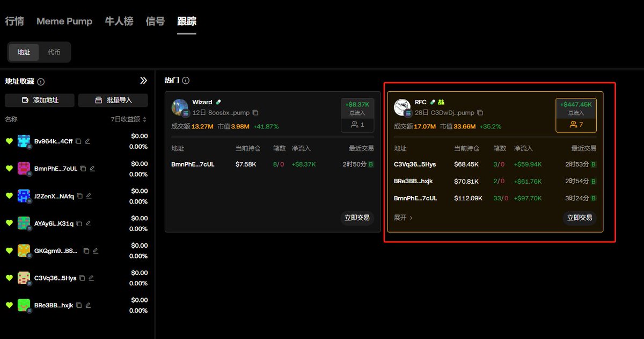644x339 pixels.
Task: Copy address AYAy6i...K31q
Action: (x=79, y=223)
